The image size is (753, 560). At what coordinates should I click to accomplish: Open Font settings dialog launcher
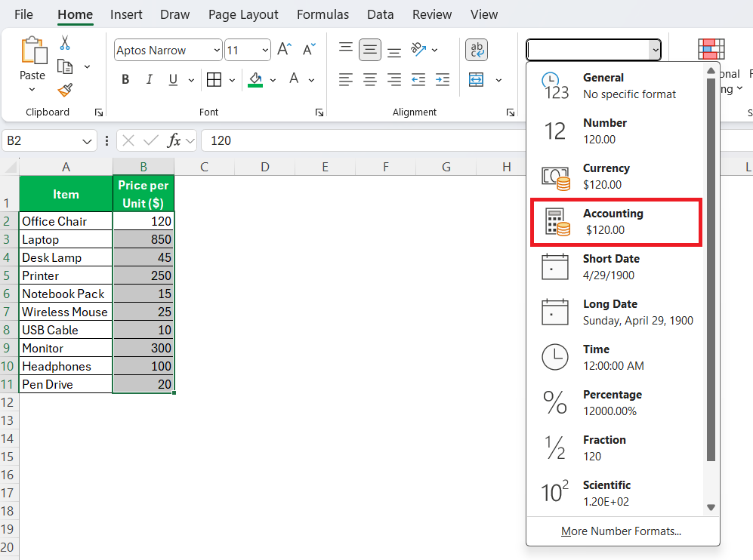tap(319, 112)
